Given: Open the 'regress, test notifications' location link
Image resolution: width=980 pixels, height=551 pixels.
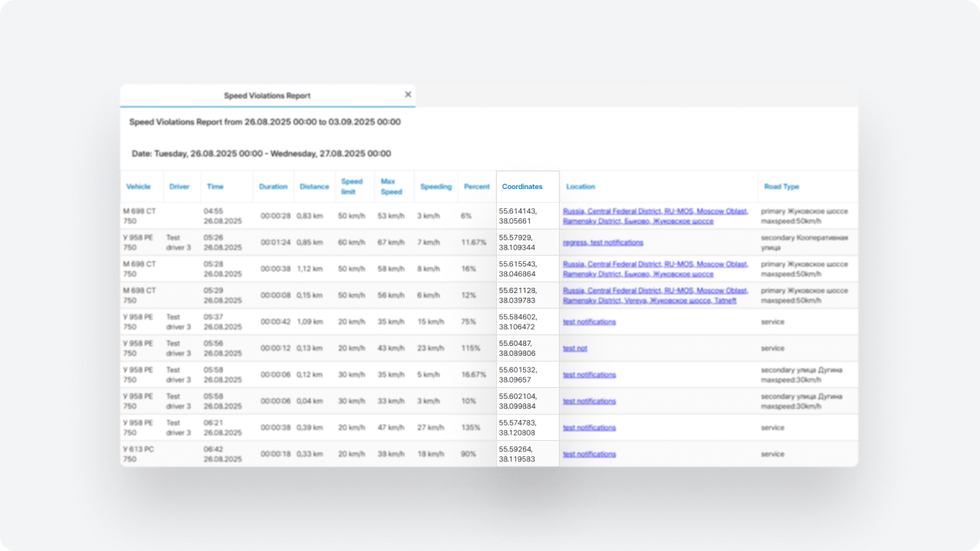Looking at the screenshot, I should point(603,243).
